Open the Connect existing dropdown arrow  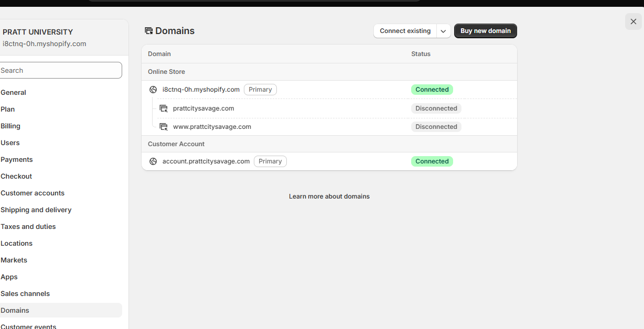(x=444, y=31)
